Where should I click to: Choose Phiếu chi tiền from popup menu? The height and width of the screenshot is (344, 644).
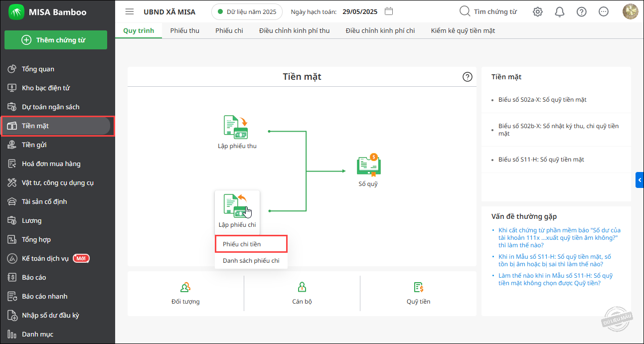click(x=251, y=244)
